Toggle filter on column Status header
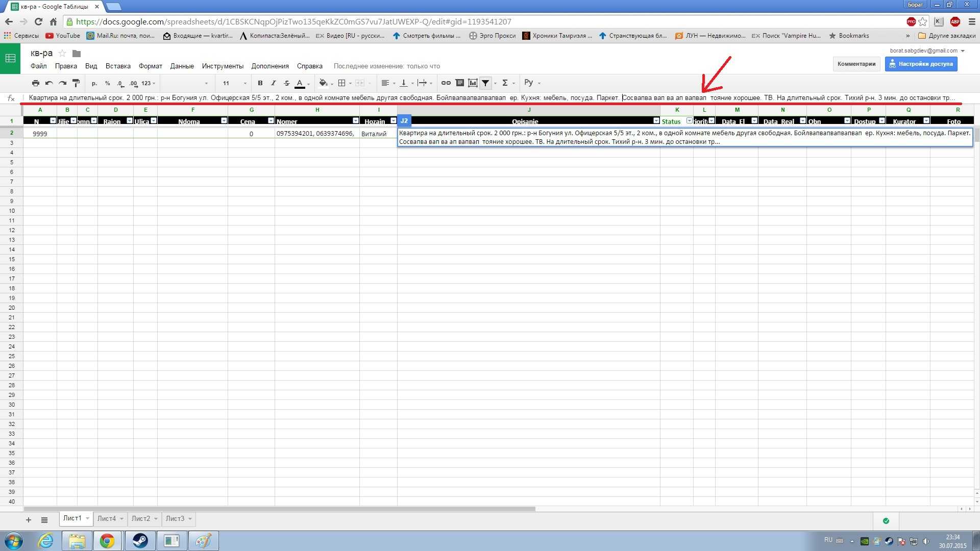 (x=689, y=121)
